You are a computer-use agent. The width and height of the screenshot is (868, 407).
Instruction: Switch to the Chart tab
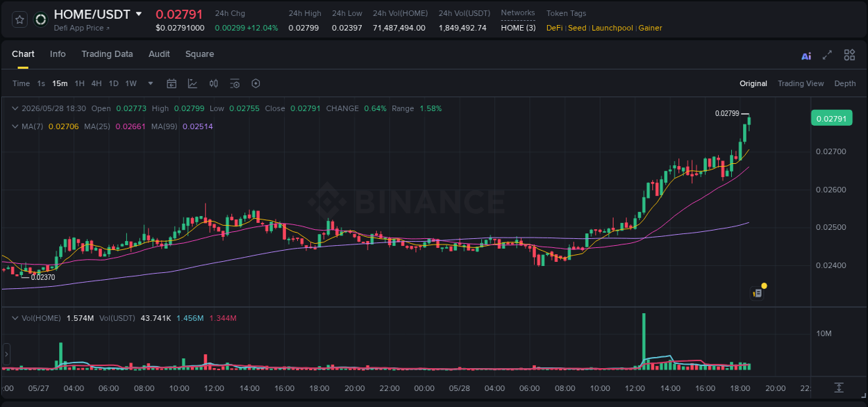23,54
